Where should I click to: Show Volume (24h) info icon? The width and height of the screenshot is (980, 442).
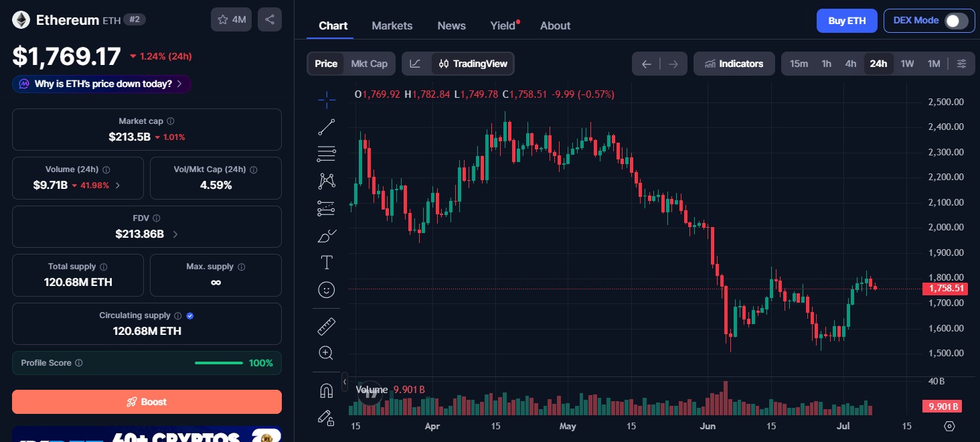(x=106, y=169)
